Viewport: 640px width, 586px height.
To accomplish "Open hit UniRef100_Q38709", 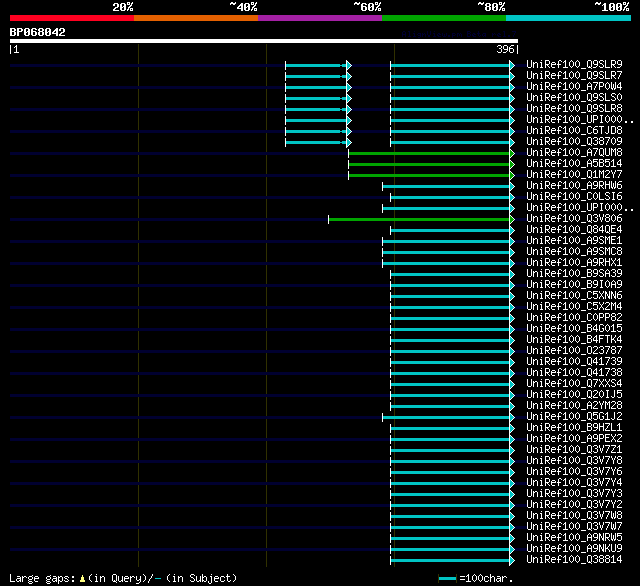I will [574, 142].
